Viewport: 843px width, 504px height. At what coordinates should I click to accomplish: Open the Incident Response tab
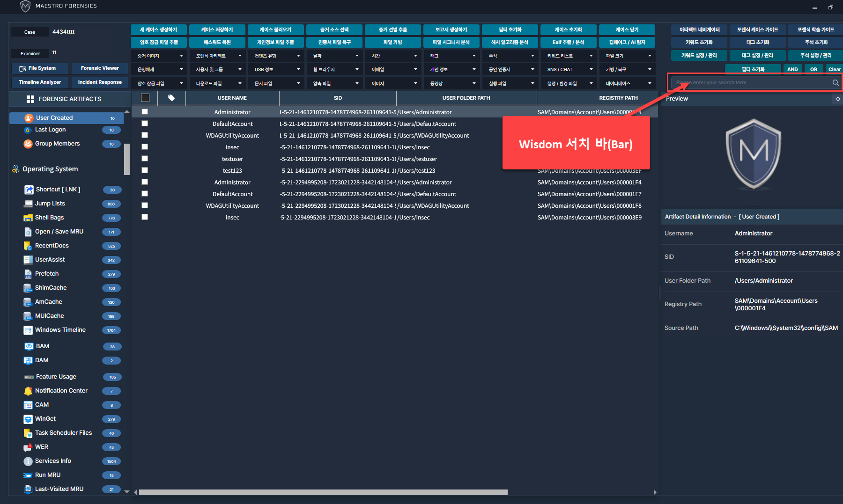pos(100,82)
